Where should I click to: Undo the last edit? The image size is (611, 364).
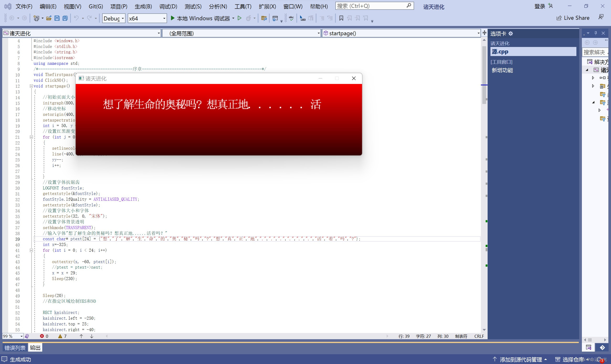click(x=76, y=18)
